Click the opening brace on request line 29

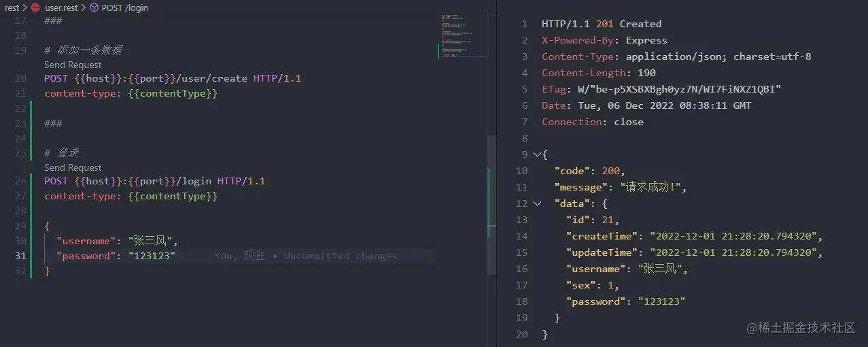pyautogui.click(x=47, y=226)
